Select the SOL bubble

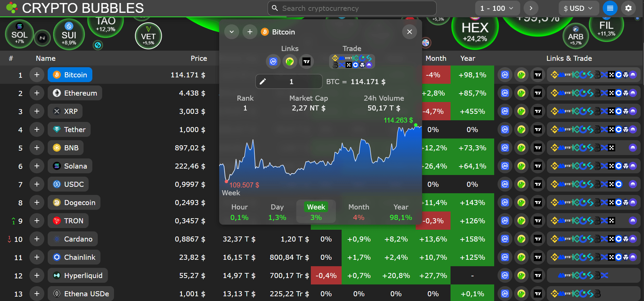click(19, 34)
